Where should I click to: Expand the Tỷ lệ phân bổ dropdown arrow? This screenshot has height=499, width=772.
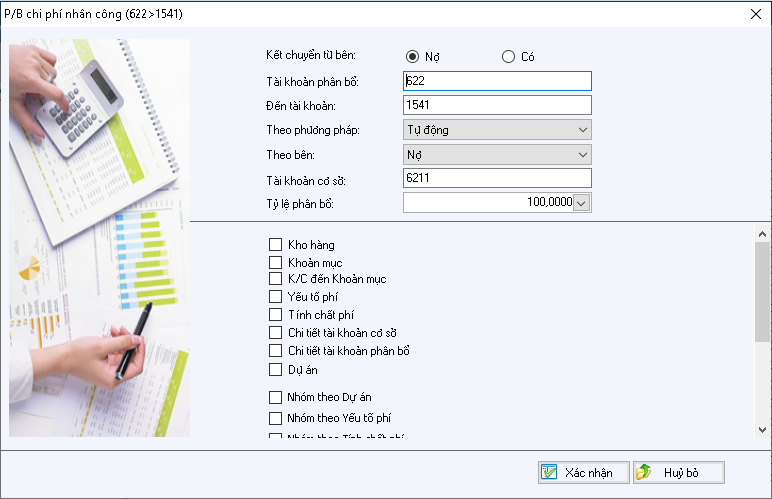click(581, 203)
